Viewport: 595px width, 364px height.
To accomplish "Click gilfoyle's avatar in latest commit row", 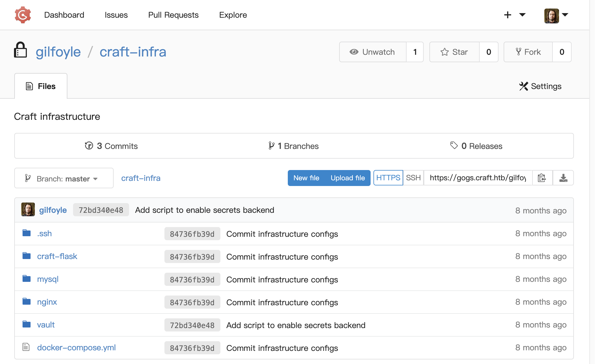I will click(x=28, y=210).
